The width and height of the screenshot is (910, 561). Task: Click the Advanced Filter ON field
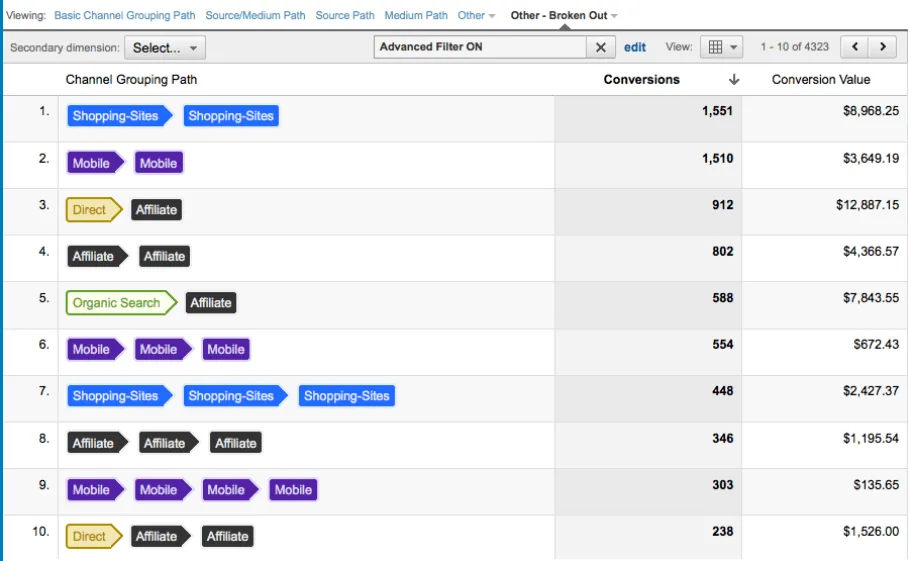481,47
